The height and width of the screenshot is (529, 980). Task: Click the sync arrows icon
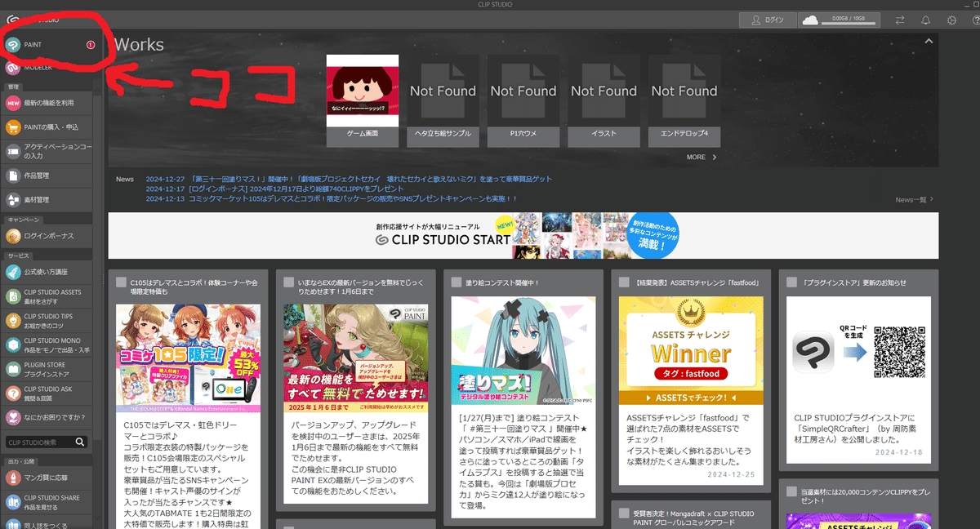point(900,20)
